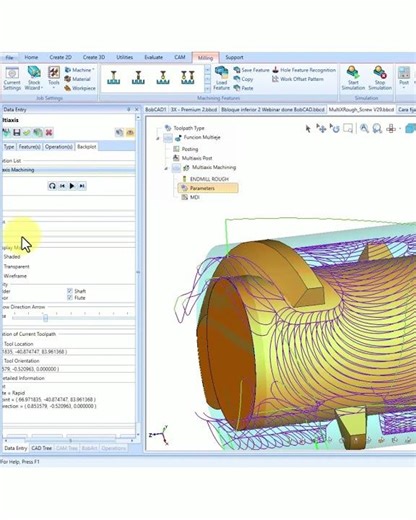Copy the machining feature

(x=244, y=79)
